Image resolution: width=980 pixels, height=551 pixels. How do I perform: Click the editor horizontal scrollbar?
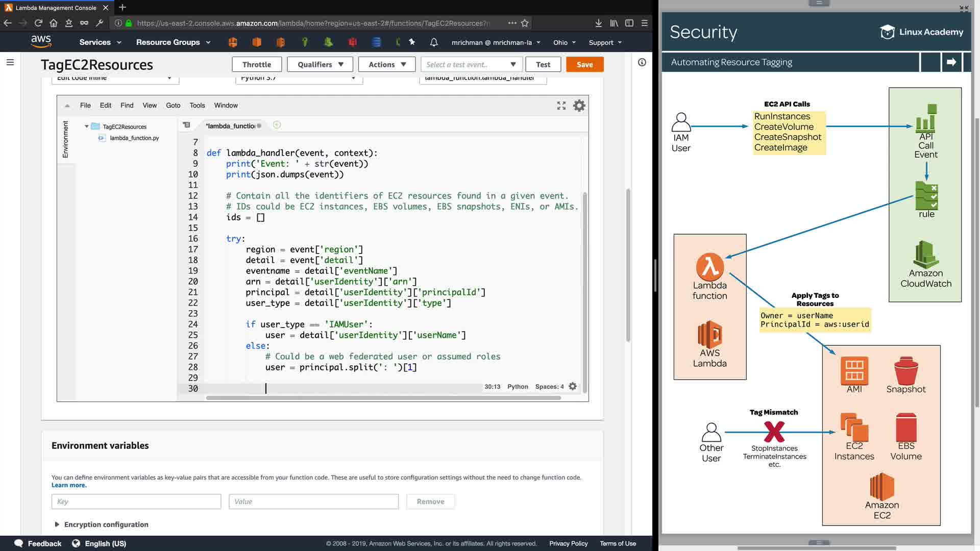tap(383, 398)
